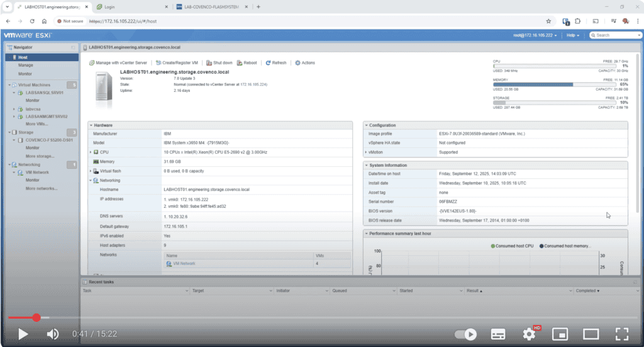
Task: Open the Help dropdown menu
Action: click(572, 35)
